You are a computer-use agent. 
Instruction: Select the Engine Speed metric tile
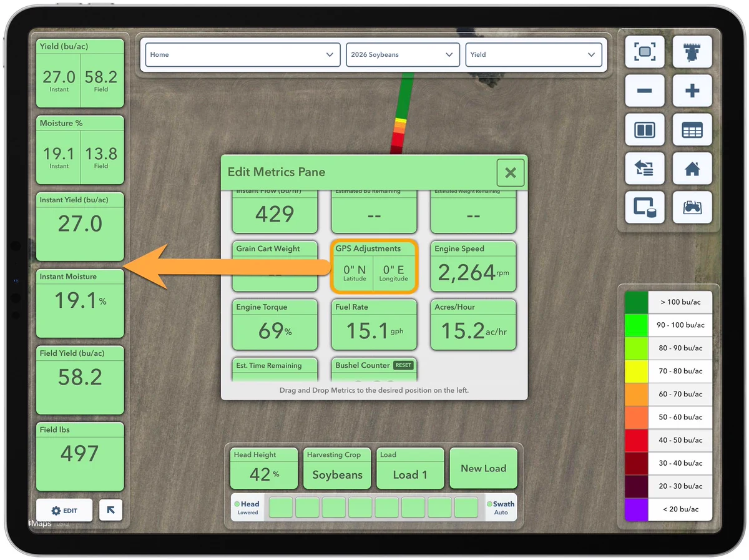click(x=473, y=266)
